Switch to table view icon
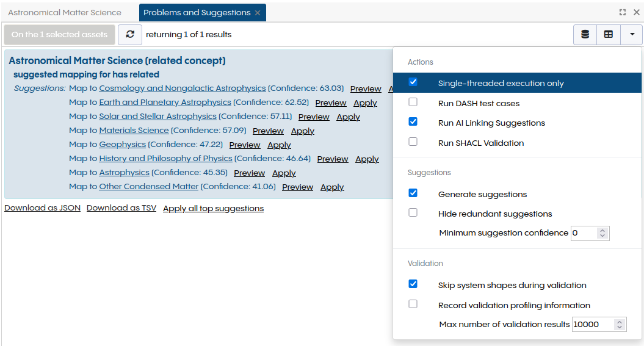This screenshot has width=644, height=346. 609,35
